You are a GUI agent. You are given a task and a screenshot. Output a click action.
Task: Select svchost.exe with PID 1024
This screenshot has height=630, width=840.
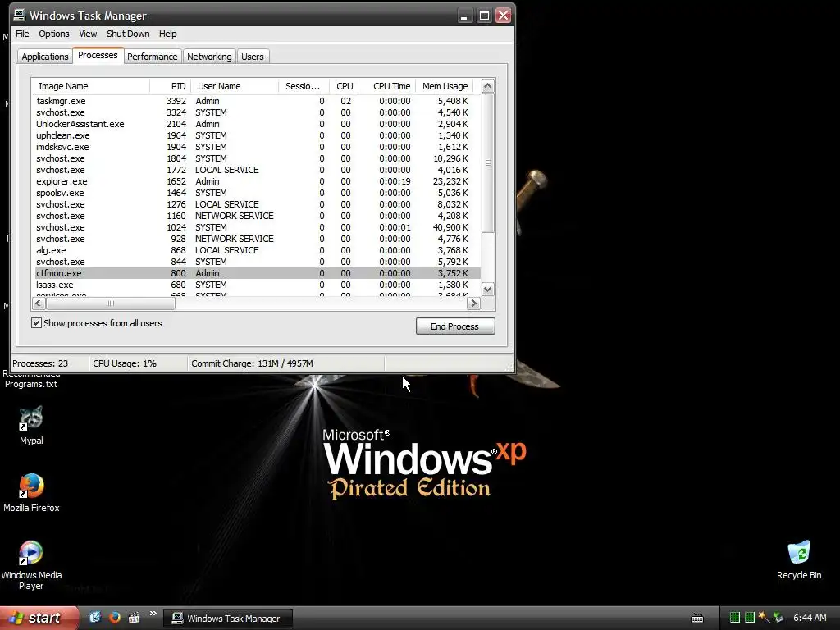(x=256, y=227)
